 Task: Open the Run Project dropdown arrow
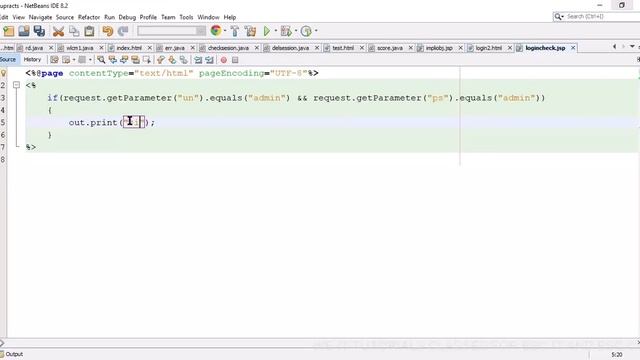(x=276, y=31)
